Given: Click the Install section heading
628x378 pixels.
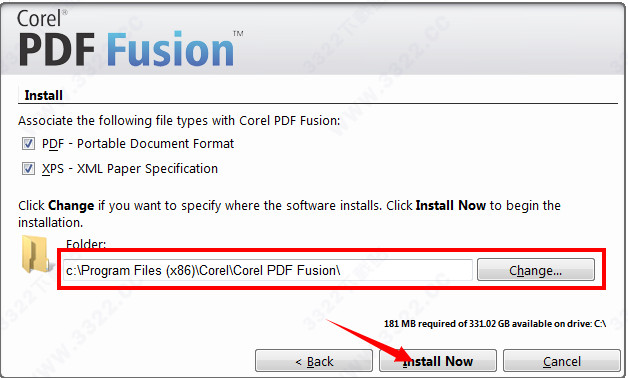Looking at the screenshot, I should coord(44,95).
